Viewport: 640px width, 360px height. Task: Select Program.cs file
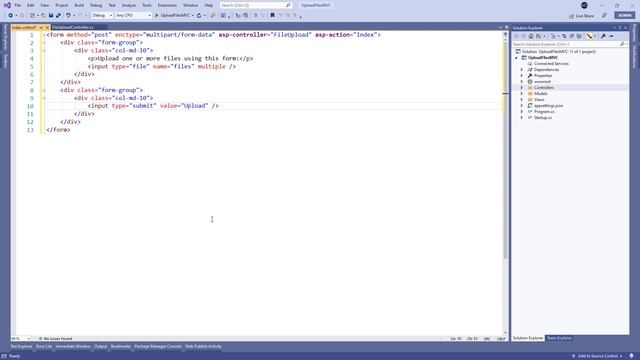(544, 111)
